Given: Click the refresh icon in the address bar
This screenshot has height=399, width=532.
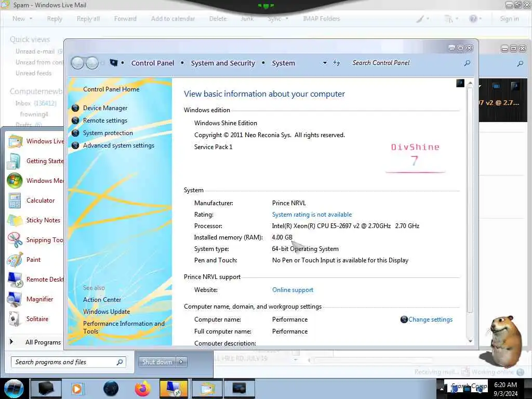Looking at the screenshot, I should point(336,63).
